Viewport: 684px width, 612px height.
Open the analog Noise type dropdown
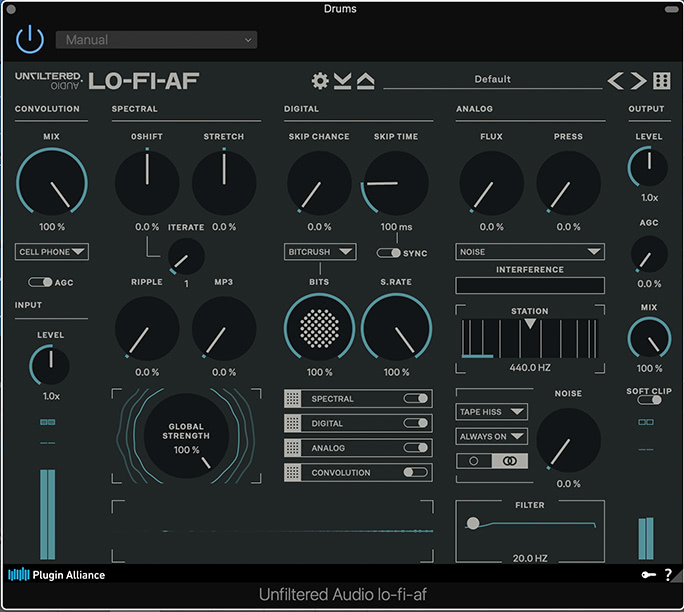[530, 252]
